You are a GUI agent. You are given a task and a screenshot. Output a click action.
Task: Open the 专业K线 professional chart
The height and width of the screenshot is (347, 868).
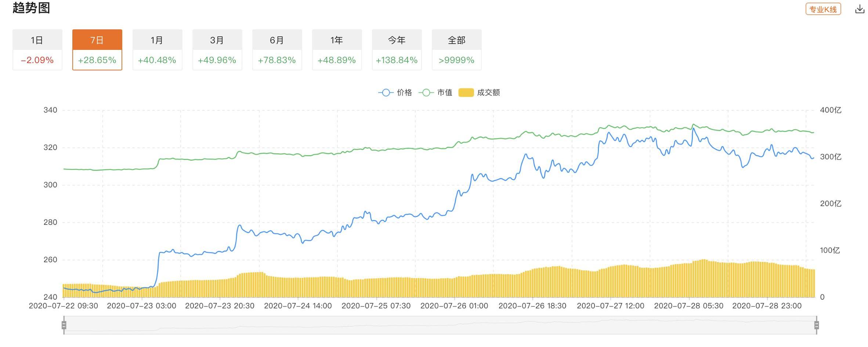tap(823, 9)
